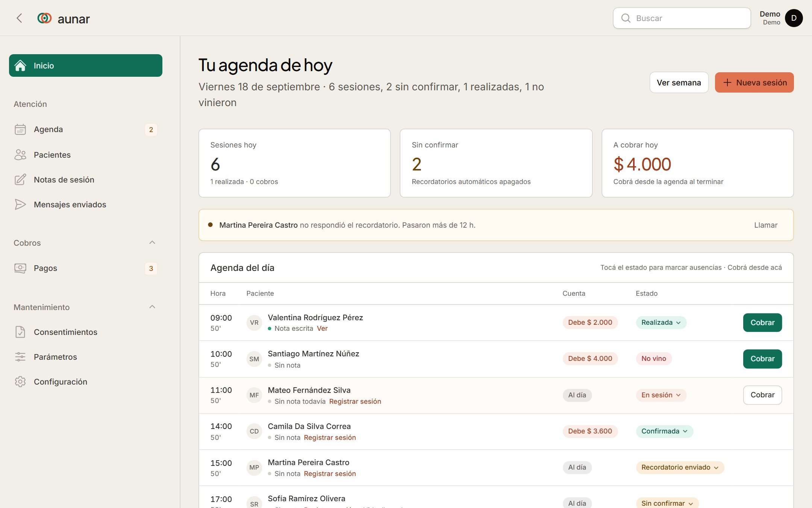812x508 pixels.
Task: Click the Estado column header
Action: 647,294
